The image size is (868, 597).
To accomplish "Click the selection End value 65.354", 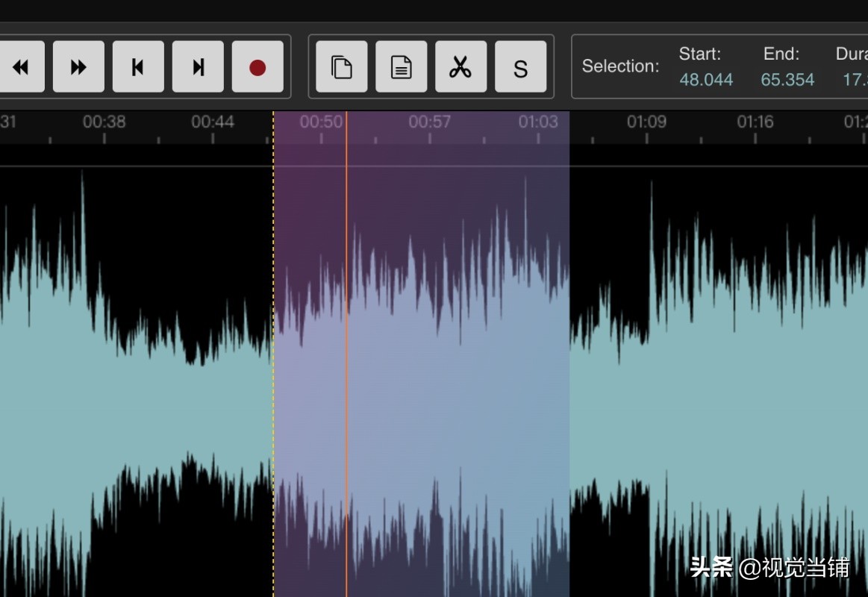I will (787, 80).
